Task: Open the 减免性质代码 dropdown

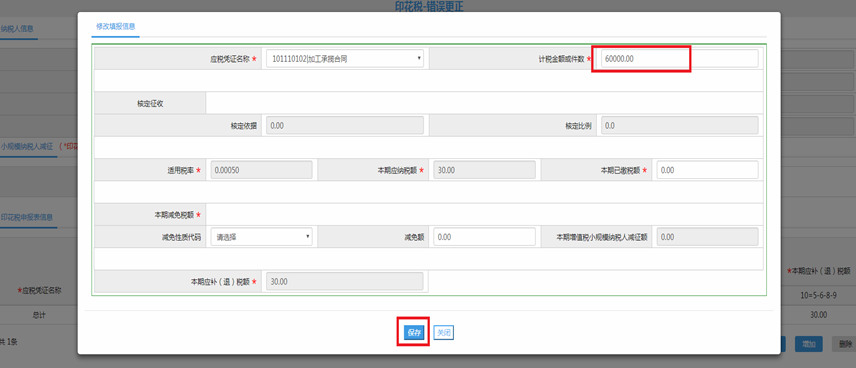Action: click(261, 237)
